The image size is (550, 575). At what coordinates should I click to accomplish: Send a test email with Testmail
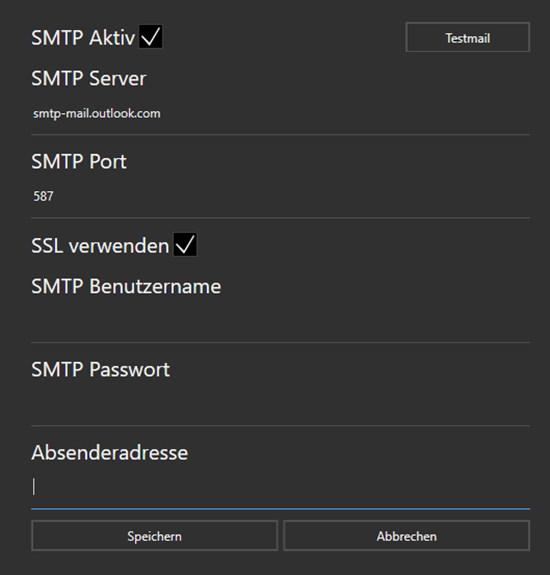tap(468, 37)
